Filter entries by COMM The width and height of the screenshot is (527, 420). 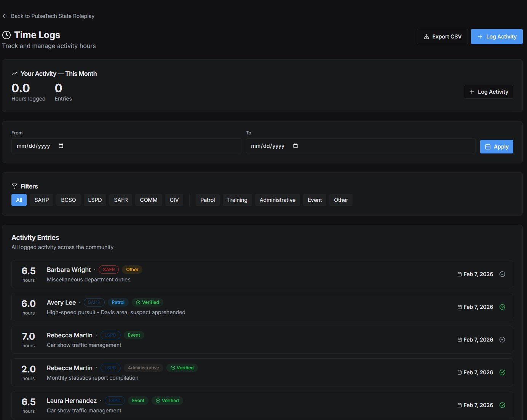point(149,200)
